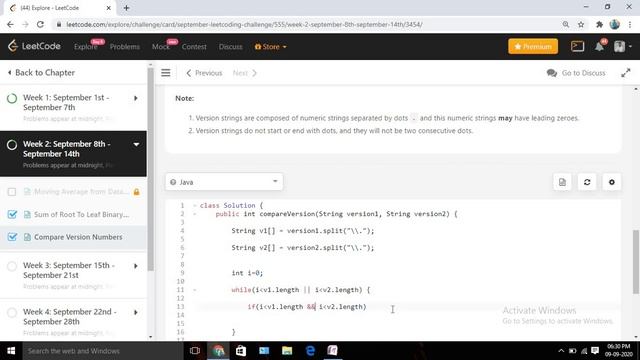
Task: Launch Microsoft Edge from the taskbar
Action: click(x=310, y=351)
